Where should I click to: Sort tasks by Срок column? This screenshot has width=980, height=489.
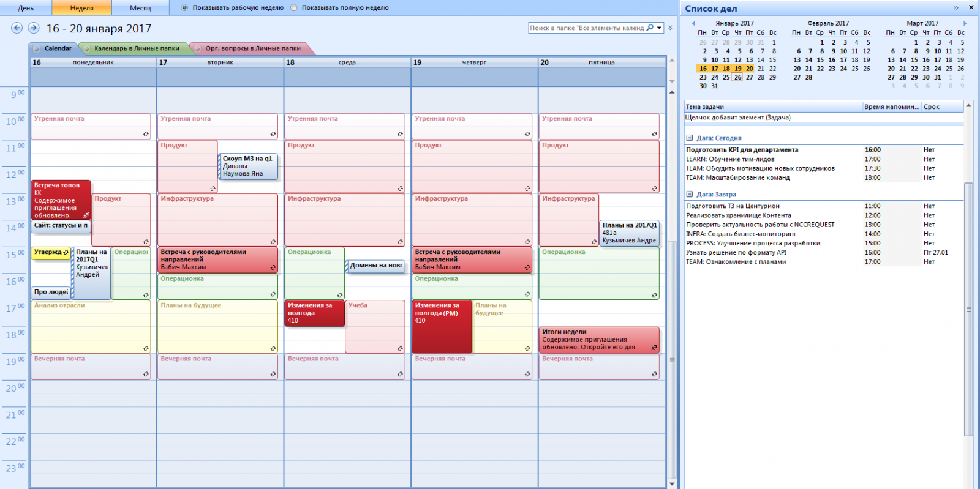pyautogui.click(x=942, y=107)
